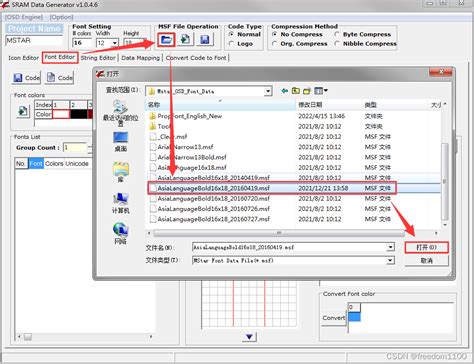The image size is (474, 364).
Task: Select file AsiaLanguage16x18.msf
Action: tap(188, 168)
